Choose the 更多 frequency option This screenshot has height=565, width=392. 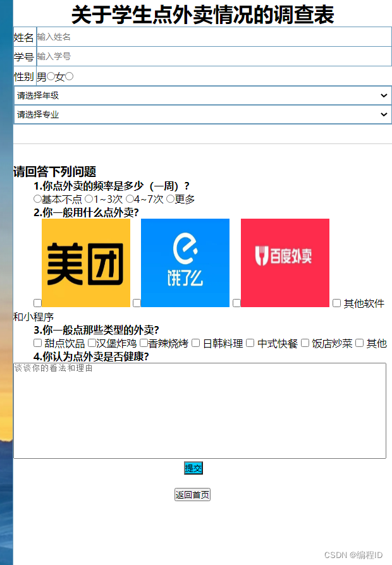[170, 199]
